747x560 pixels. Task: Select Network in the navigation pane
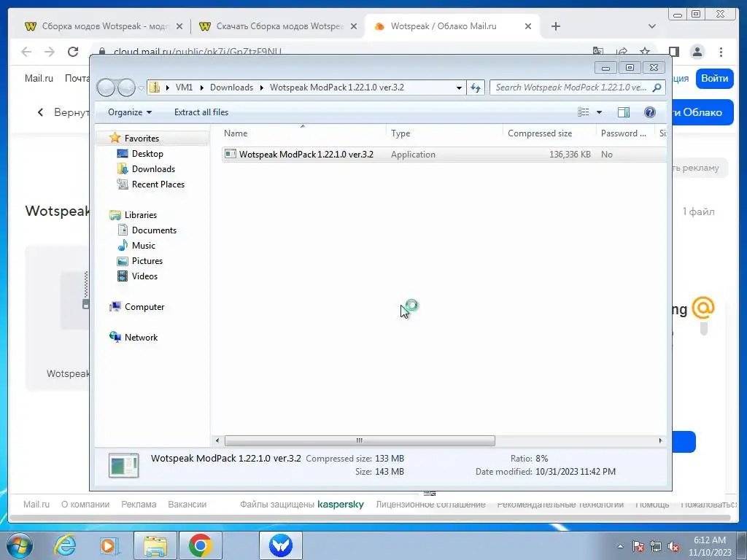pyautogui.click(x=141, y=338)
